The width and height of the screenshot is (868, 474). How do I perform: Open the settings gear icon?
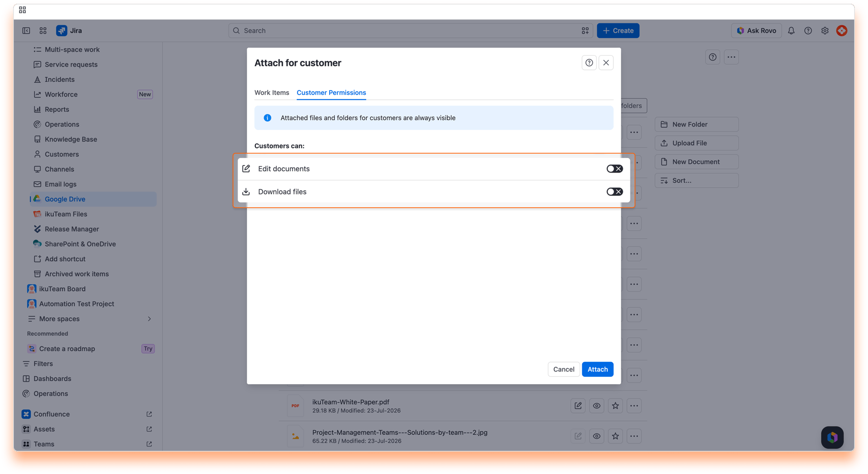click(x=825, y=30)
